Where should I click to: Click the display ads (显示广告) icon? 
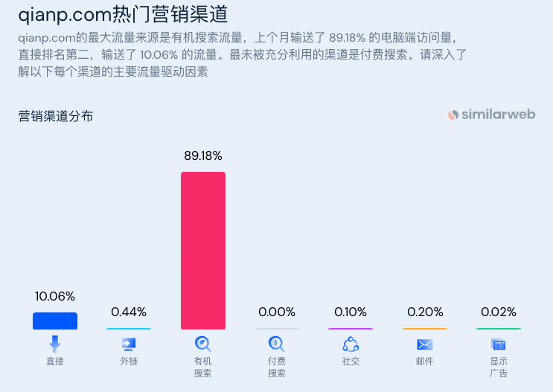(x=499, y=344)
